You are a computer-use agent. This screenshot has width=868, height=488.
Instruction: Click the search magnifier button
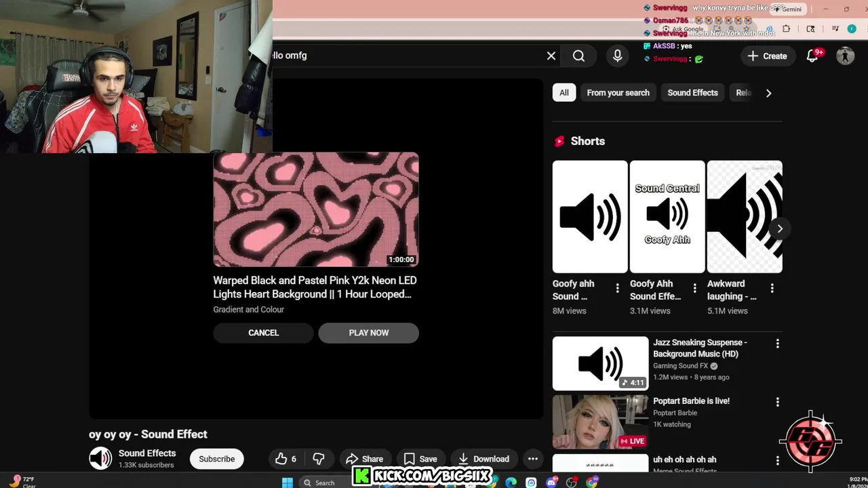point(578,56)
